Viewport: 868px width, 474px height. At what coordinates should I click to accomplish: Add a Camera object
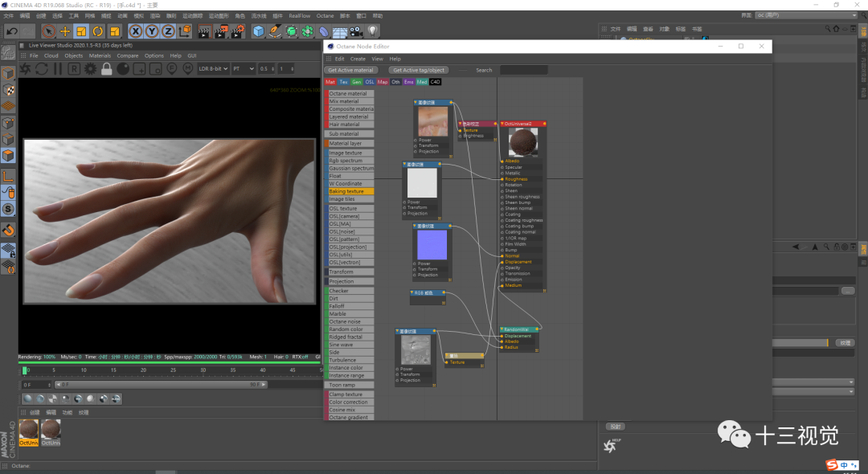click(356, 31)
